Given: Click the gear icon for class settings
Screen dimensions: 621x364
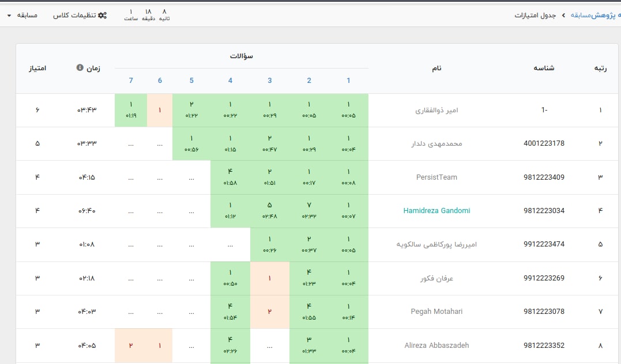Looking at the screenshot, I should [x=102, y=15].
